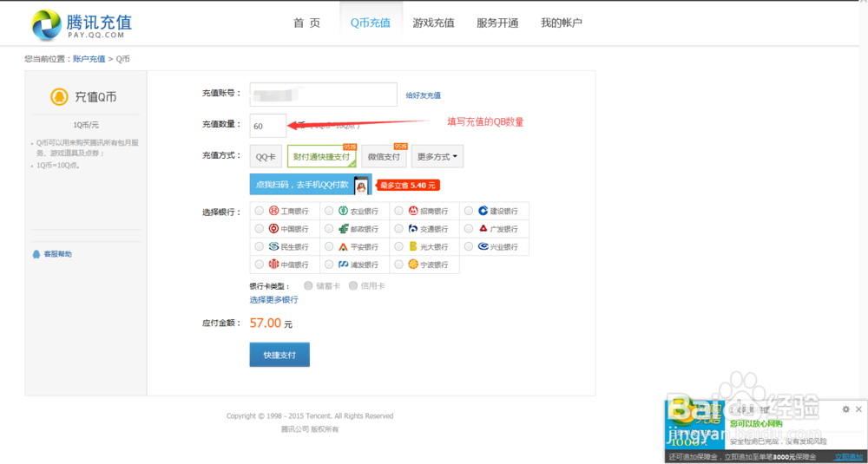
Task: Click the 中国银行 bank logo
Action: coord(273,228)
